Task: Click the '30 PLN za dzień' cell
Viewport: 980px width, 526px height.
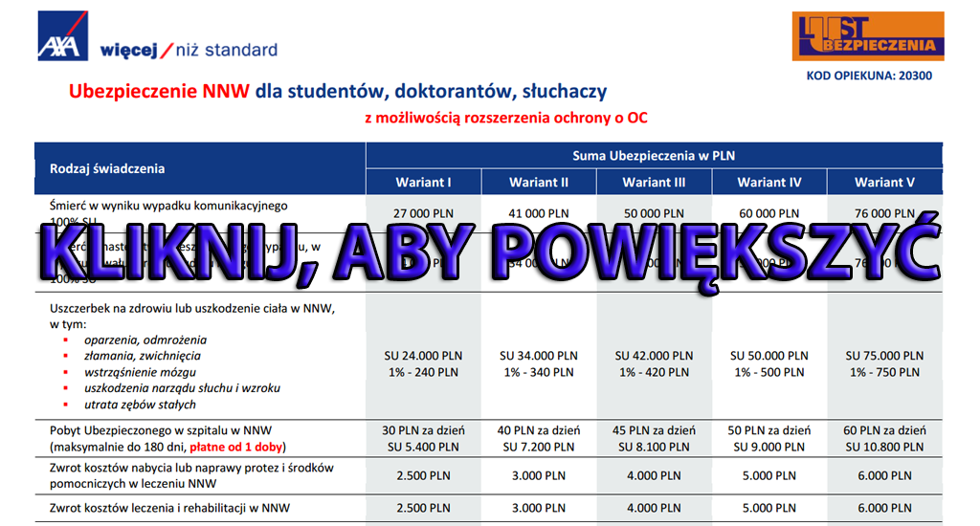Action: [423, 430]
